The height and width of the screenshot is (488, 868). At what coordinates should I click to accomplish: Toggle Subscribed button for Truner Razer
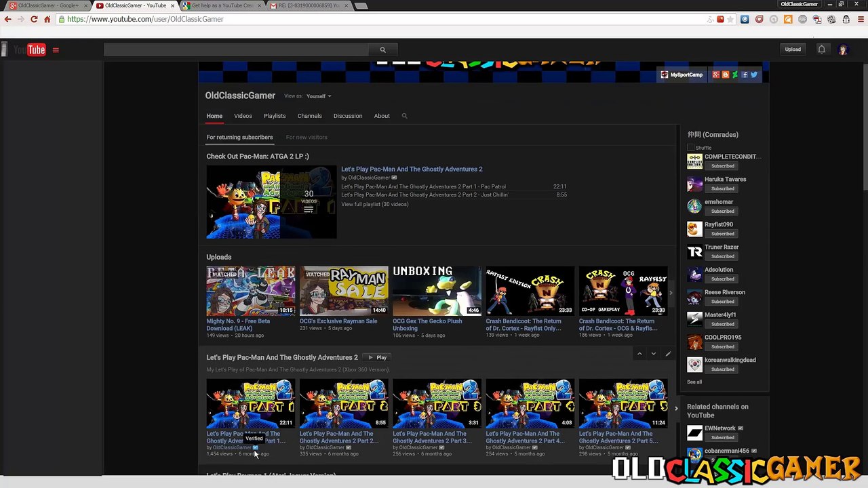point(722,256)
